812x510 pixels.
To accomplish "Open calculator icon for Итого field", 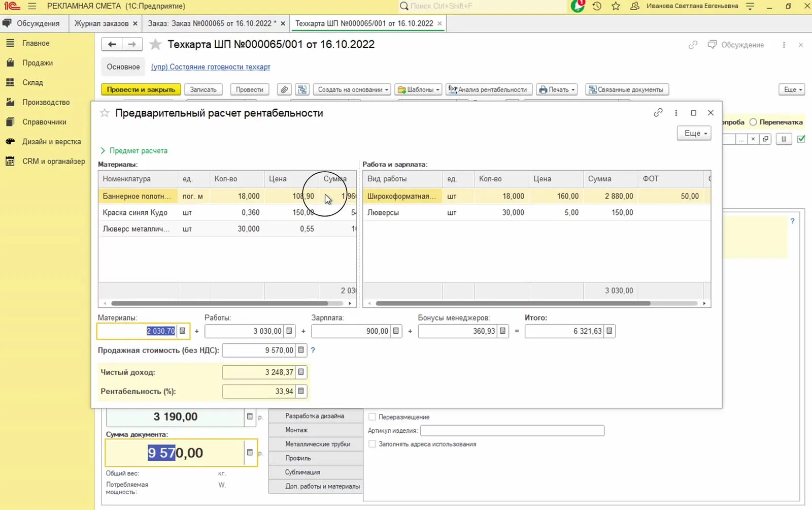I will click(610, 331).
